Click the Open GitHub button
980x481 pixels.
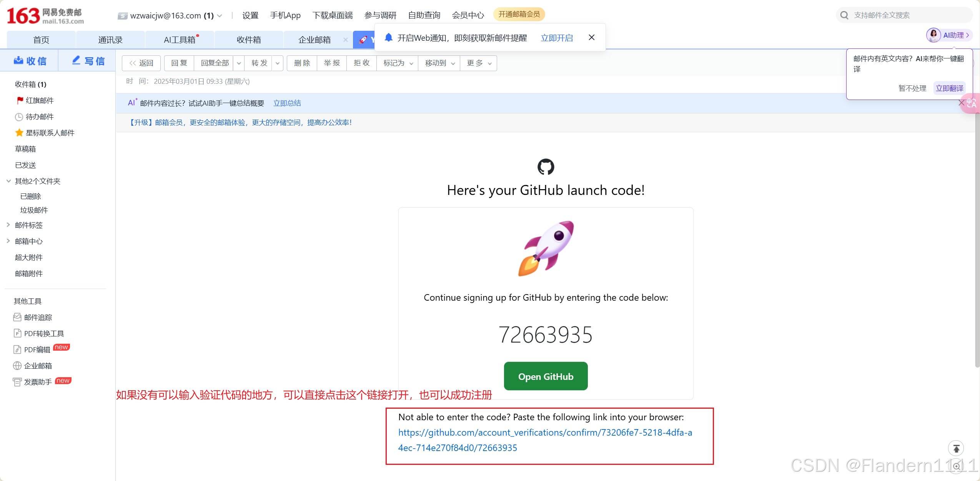[546, 376]
